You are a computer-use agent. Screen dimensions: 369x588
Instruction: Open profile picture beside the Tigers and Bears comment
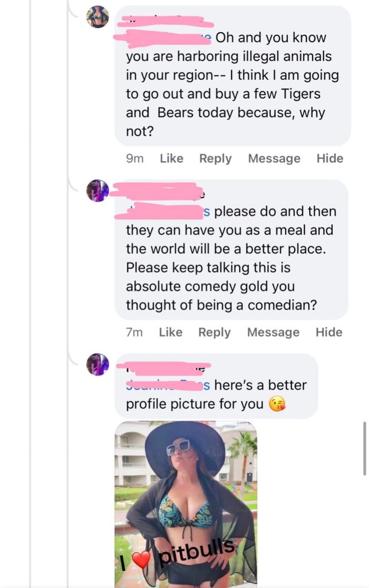[x=98, y=17]
